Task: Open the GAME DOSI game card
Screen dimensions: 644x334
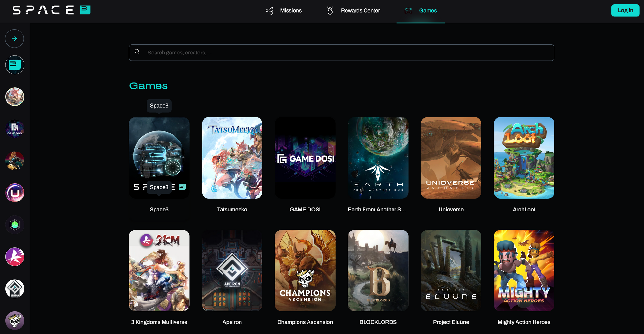Action: [x=305, y=158]
